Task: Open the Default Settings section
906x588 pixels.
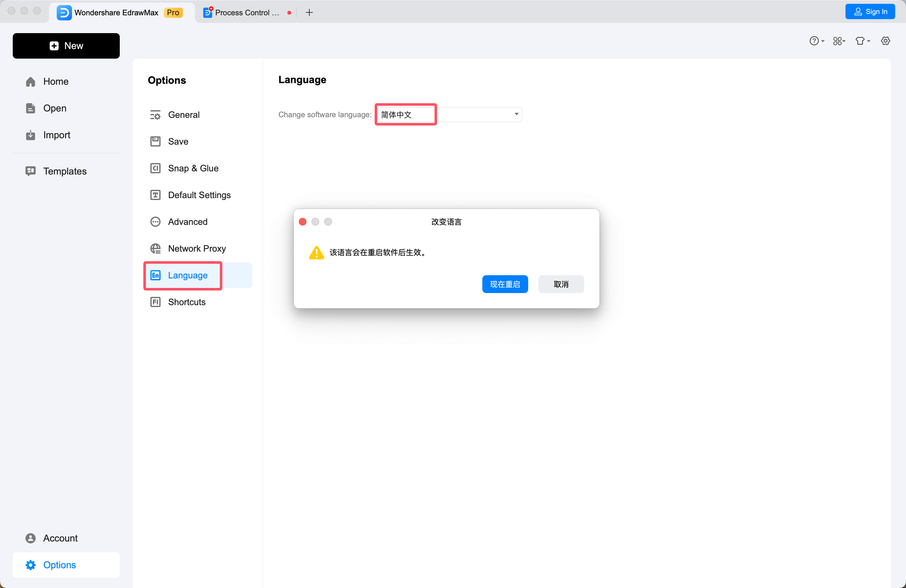Action: click(199, 195)
